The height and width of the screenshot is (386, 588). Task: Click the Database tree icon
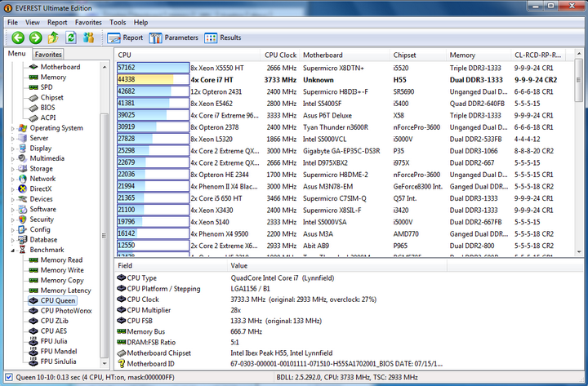tap(23, 239)
